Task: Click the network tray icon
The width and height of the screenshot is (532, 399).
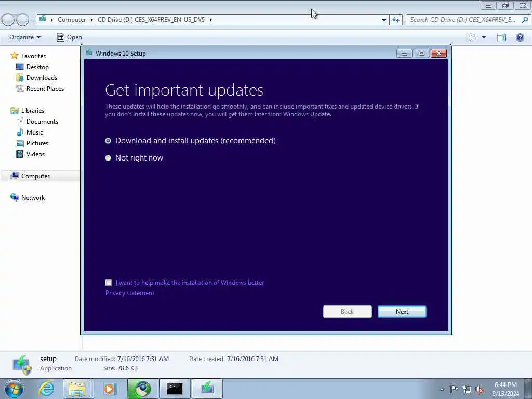Action: click(x=467, y=390)
